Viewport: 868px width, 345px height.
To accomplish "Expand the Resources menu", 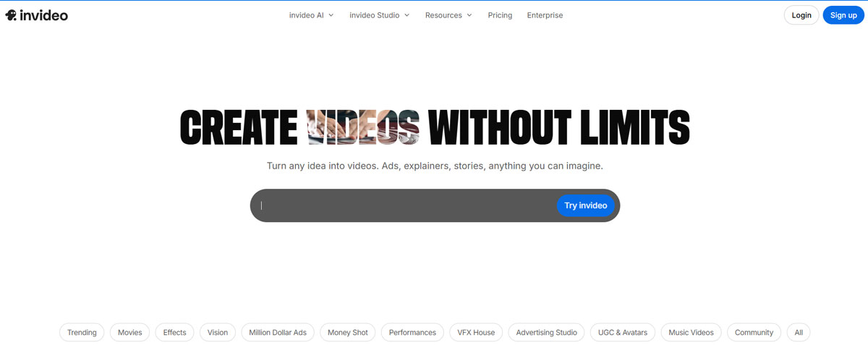I will [448, 15].
